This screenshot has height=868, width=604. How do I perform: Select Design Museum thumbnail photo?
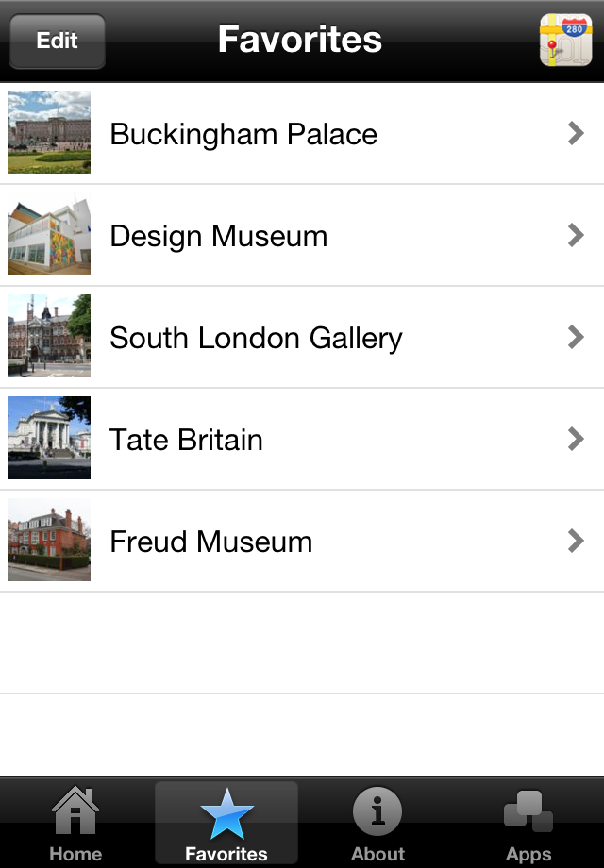click(49, 234)
